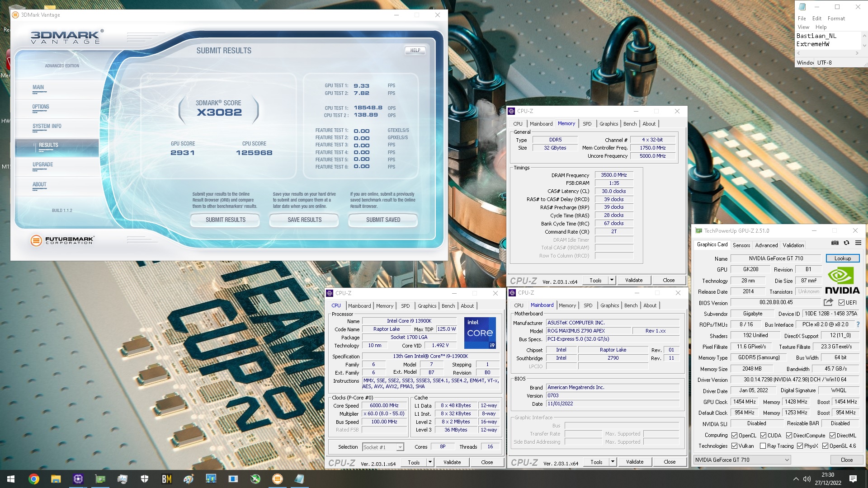Open the Paint palette icon on the taskbar
This screenshot has width=868, height=488.
click(x=189, y=479)
